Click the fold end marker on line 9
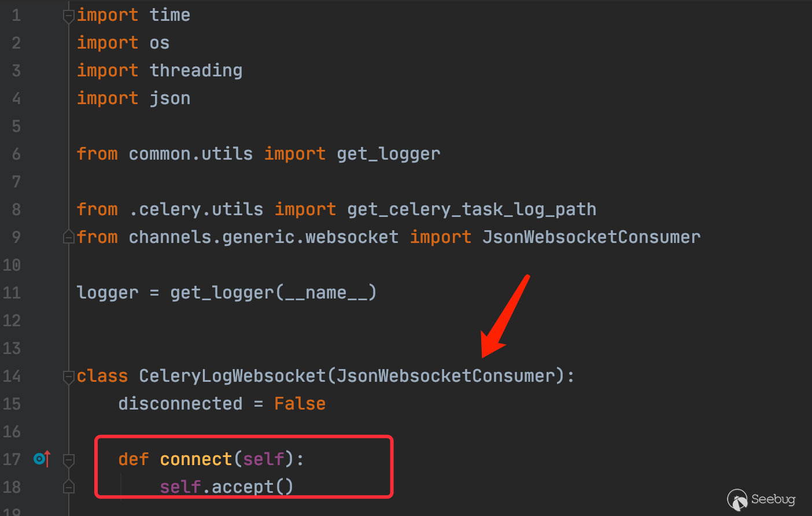 (x=69, y=237)
